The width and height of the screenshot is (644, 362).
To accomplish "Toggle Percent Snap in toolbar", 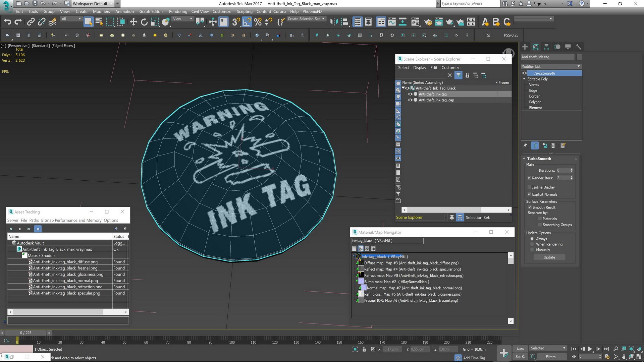I will [258, 22].
